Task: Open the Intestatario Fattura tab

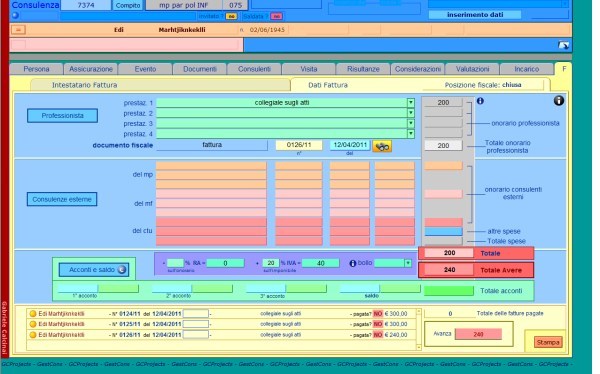Action: pos(85,85)
